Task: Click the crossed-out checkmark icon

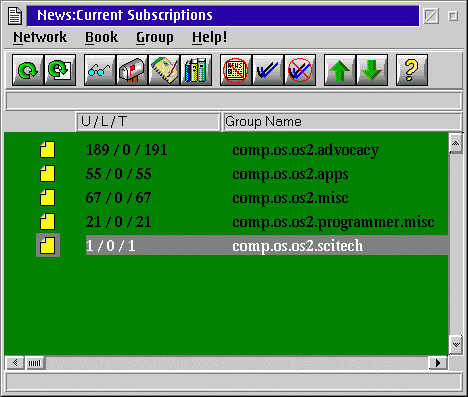Action: (x=300, y=70)
